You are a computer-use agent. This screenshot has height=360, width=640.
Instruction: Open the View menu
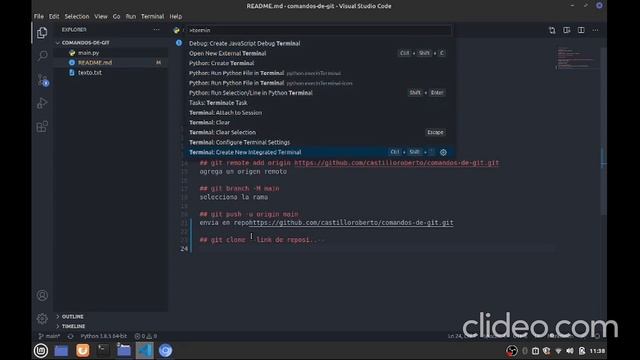(101, 16)
